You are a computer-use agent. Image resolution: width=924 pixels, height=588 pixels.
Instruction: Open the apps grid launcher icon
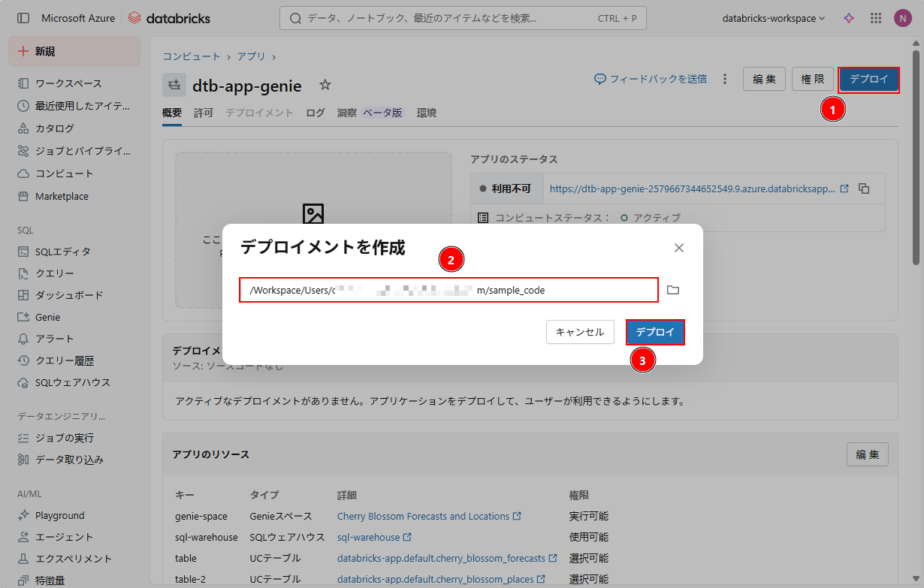pyautogui.click(x=875, y=18)
